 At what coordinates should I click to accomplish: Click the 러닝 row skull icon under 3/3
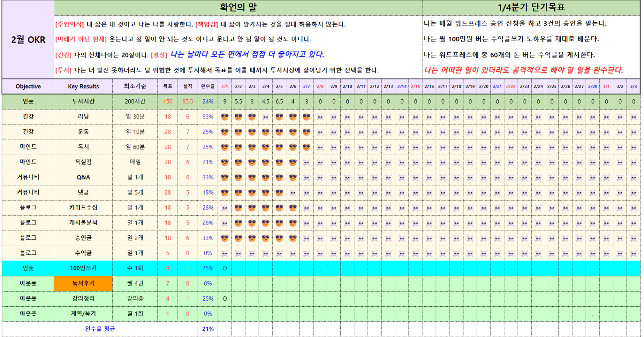click(634, 117)
